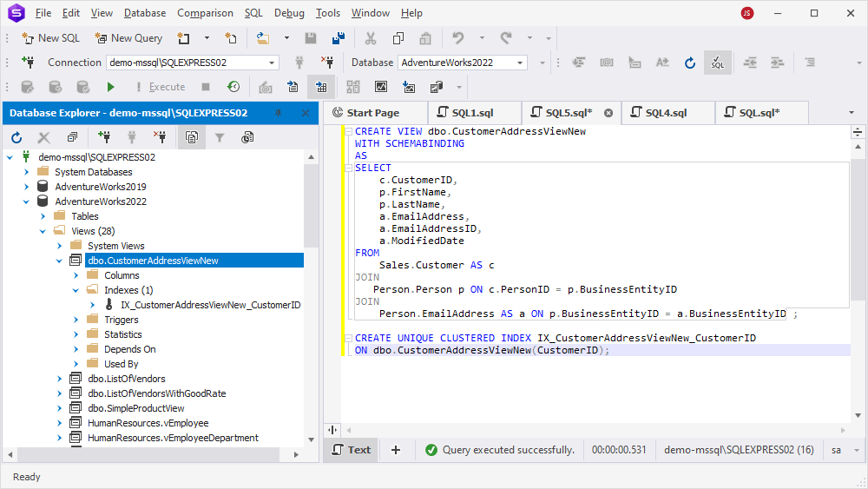Collapse the CREATE VIEW code fold marker

coord(349,131)
